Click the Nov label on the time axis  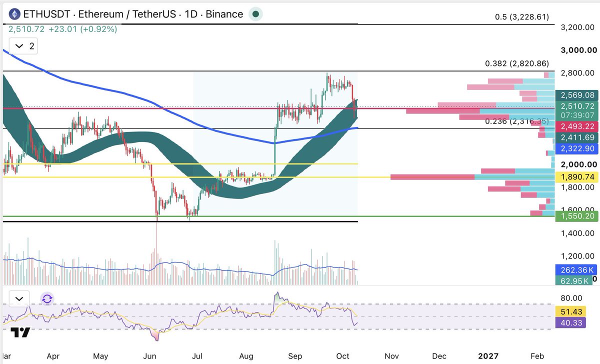point(391,356)
